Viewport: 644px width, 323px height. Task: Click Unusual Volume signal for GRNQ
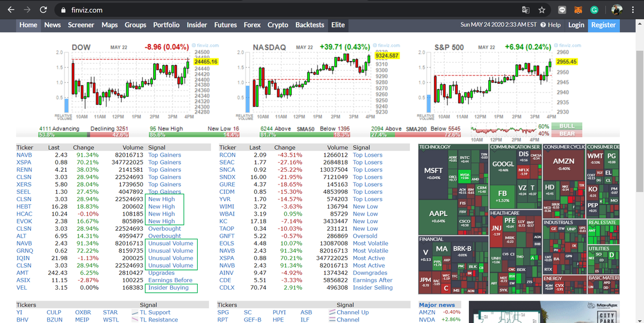[x=170, y=251]
